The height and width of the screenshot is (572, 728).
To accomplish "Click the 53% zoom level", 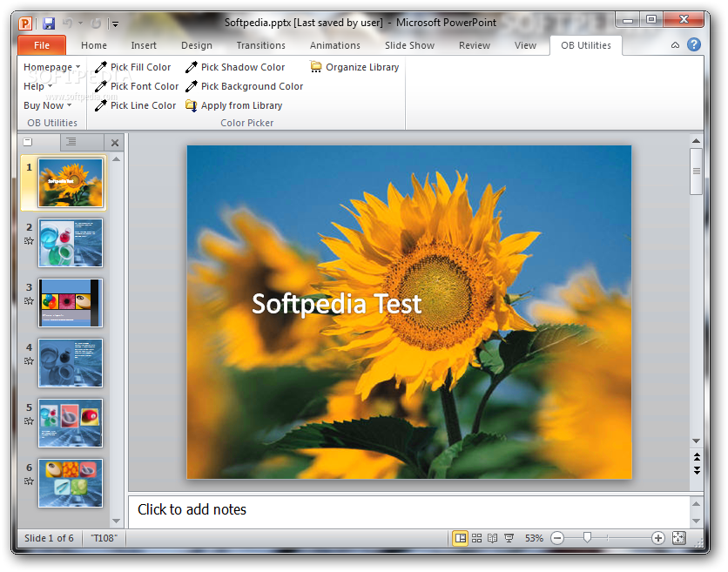I will [x=534, y=538].
